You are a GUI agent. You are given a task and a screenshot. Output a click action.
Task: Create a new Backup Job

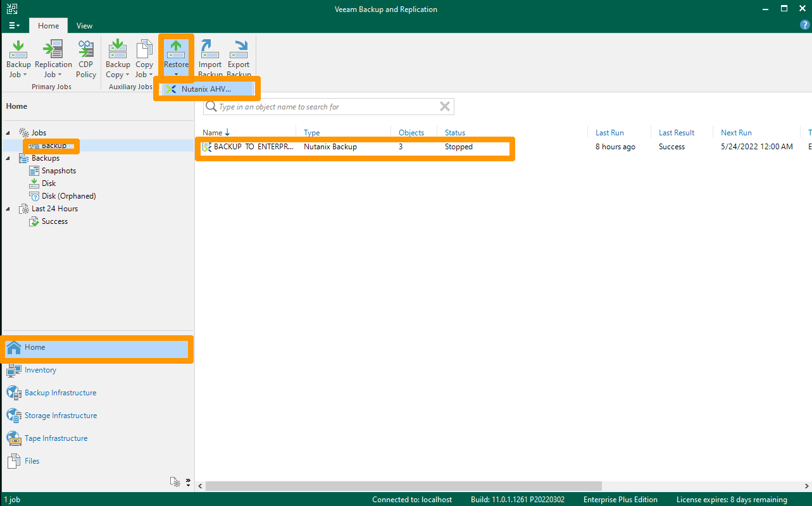click(18, 57)
